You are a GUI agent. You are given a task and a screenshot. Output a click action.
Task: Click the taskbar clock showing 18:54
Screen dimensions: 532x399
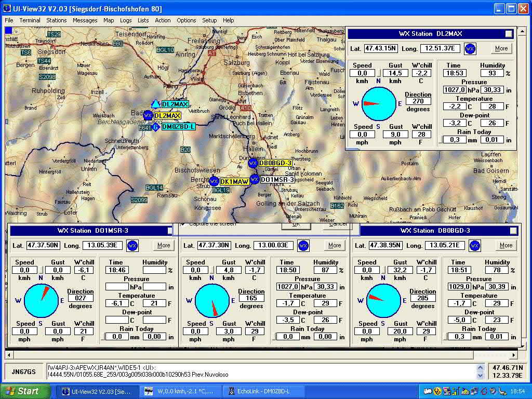(x=518, y=392)
